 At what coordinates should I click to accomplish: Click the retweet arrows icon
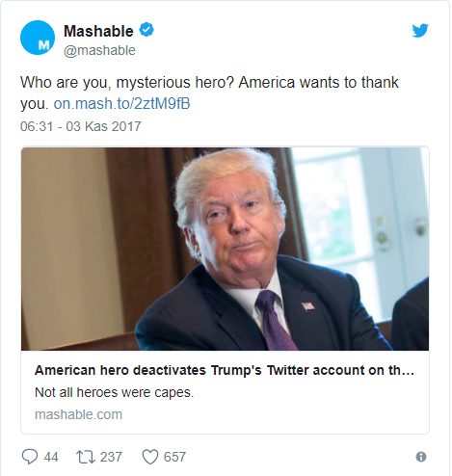coord(86,457)
